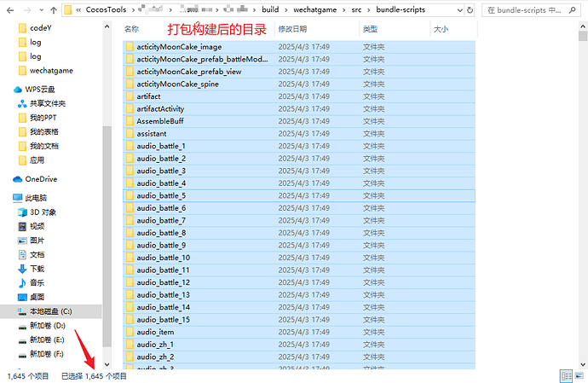
Task: Open 下载 folder in navigation pane
Action: (32, 269)
